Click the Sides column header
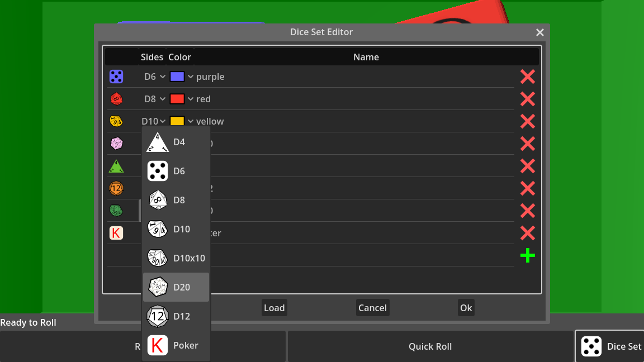644x362 pixels. pyautogui.click(x=152, y=57)
